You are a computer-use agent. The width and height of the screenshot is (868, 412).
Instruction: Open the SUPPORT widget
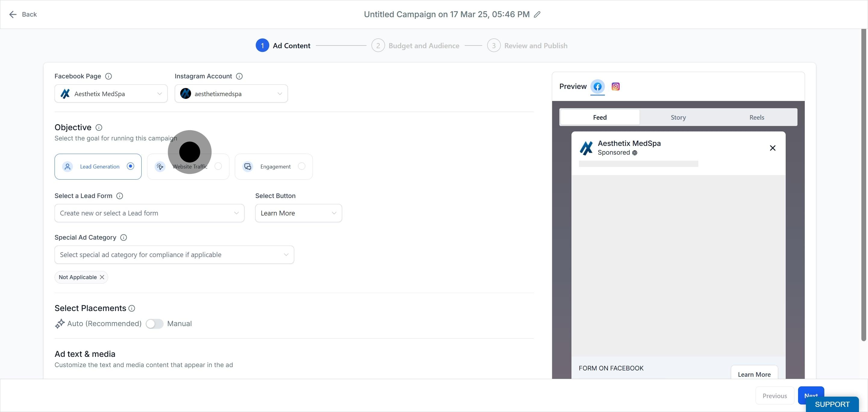[832, 404]
